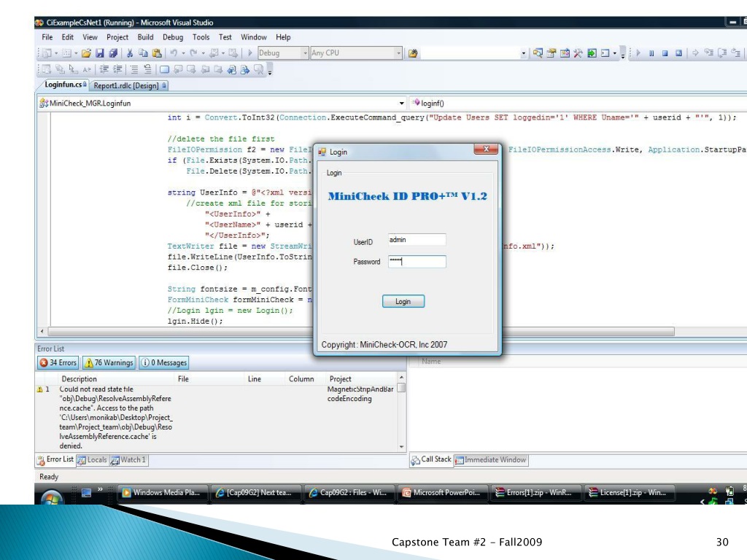Switch to Microsoft PowerPoint taskbar button
This screenshot has width=747, height=560.
pyautogui.click(x=443, y=493)
